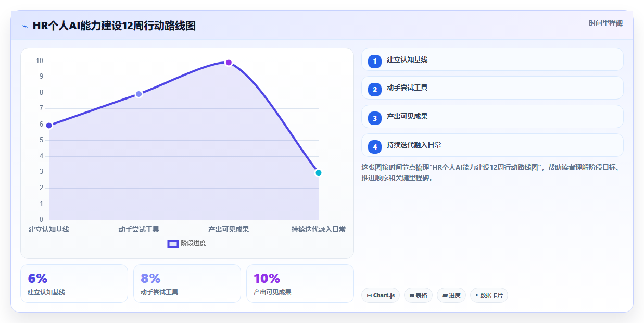Toggle the 阶段进度 legend swatch
The height and width of the screenshot is (323, 644).
(x=173, y=243)
